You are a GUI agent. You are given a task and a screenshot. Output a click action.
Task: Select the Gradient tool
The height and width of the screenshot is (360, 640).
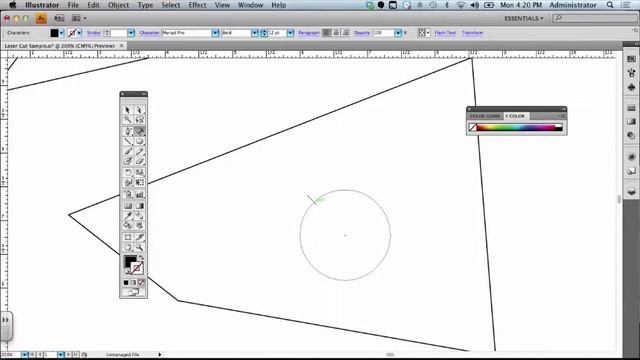pos(140,206)
